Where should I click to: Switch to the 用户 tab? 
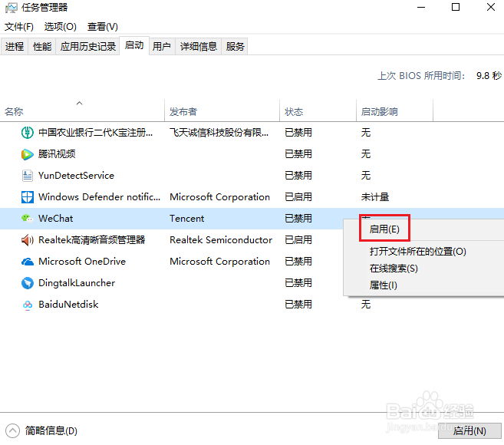(x=162, y=47)
